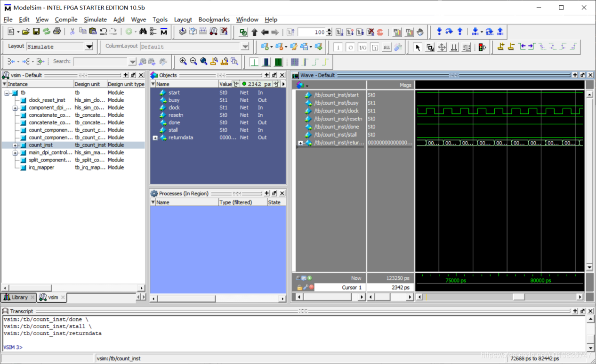Select the busy signal in Objects

[218, 100]
